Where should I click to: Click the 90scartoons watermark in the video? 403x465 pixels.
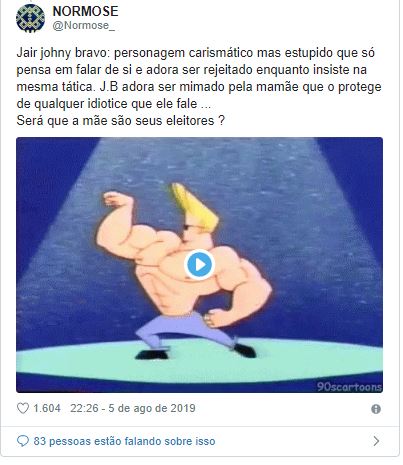pyautogui.click(x=349, y=387)
